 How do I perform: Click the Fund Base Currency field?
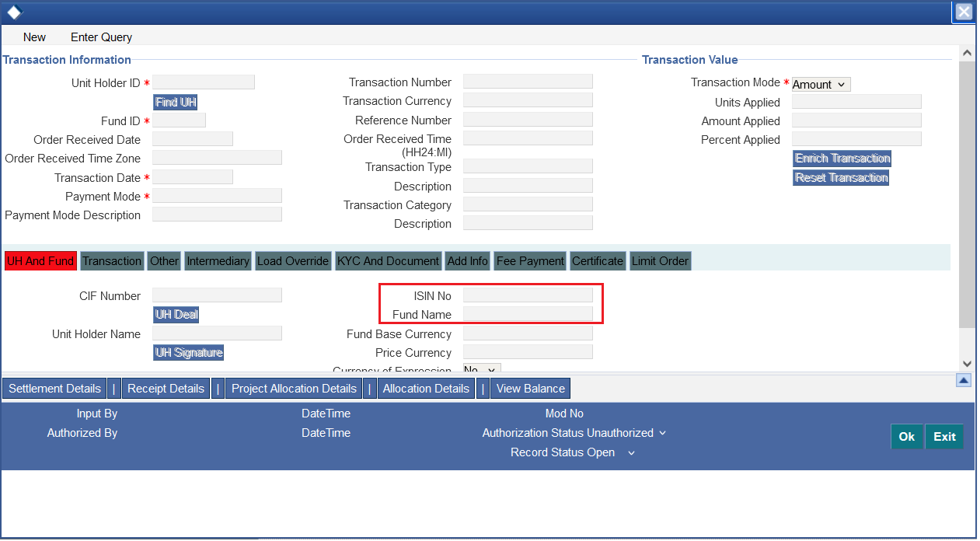[x=528, y=333]
